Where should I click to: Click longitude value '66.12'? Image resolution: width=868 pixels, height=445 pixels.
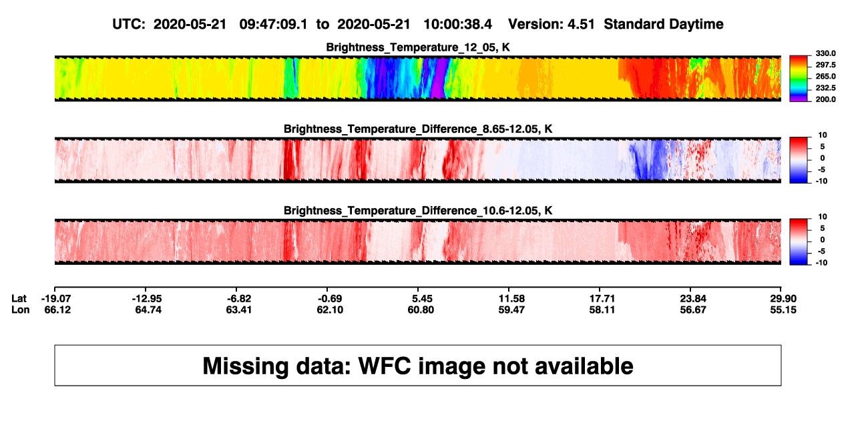[x=57, y=310]
